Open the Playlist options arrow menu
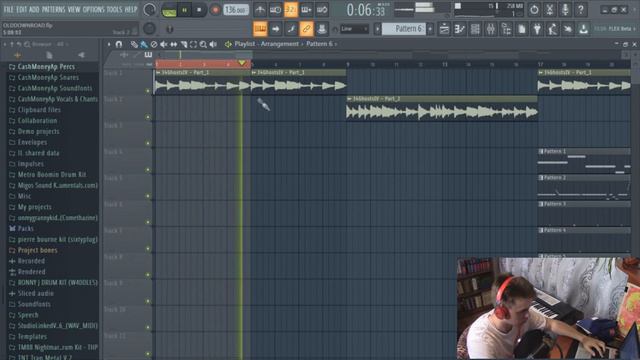Image resolution: width=640 pixels, height=360 pixels. point(109,44)
